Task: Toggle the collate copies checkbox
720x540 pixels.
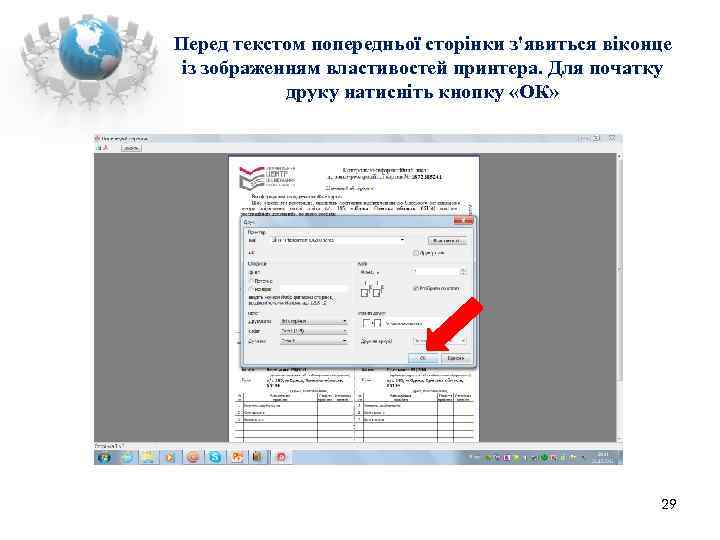Action: 416,288
